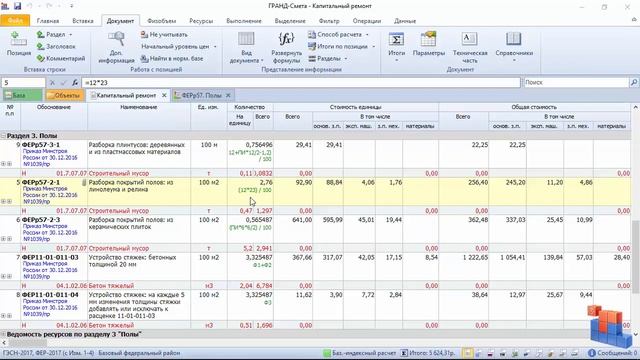Click Баз.-индексный расчет status indicator
The height and width of the screenshot is (360, 640).
pos(360,353)
